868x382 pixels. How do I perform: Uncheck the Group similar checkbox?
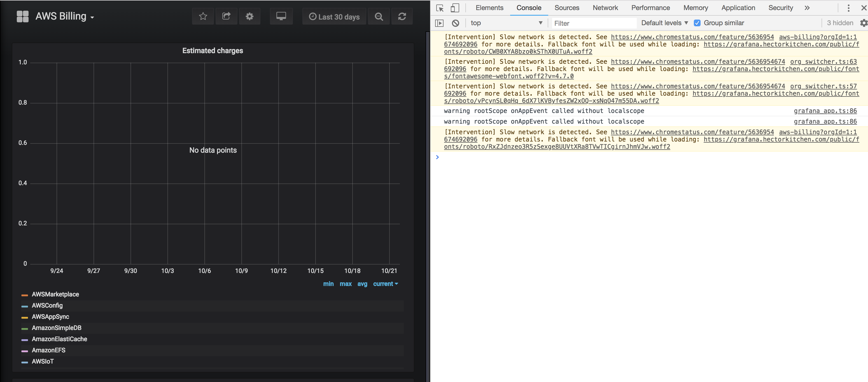[697, 23]
